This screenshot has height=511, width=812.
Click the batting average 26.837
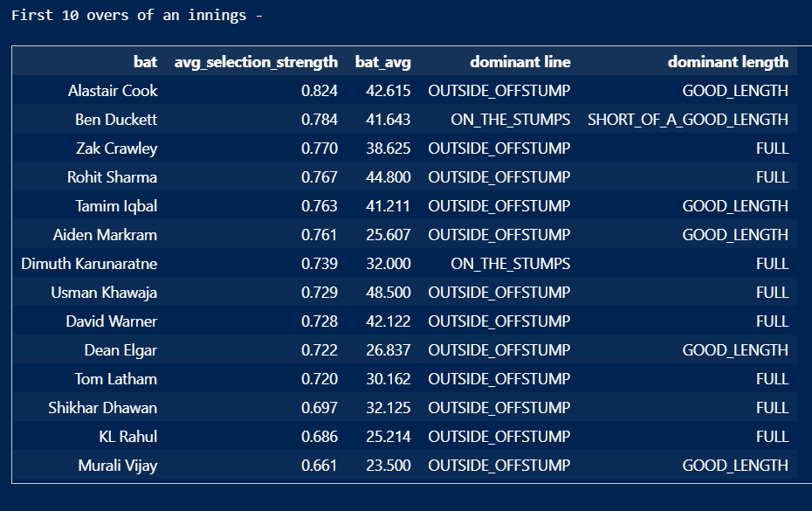(x=388, y=350)
